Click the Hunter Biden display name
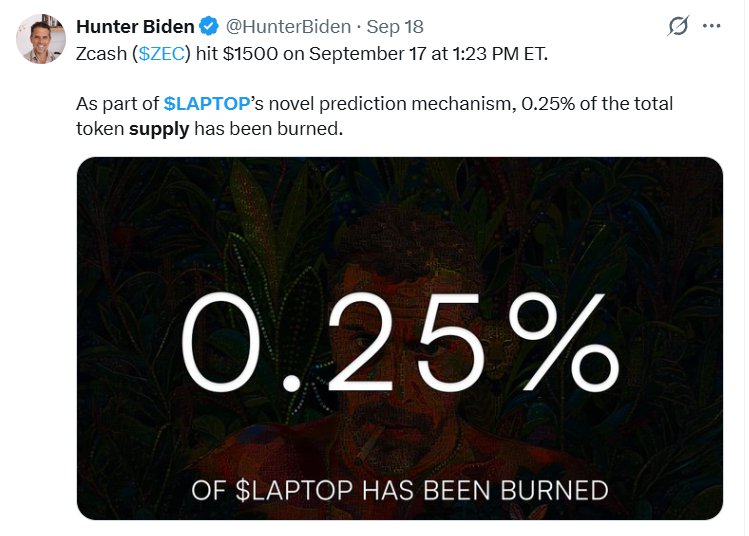749x536 pixels. pos(135,27)
